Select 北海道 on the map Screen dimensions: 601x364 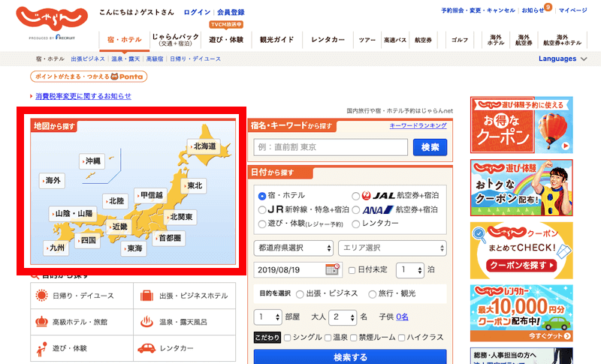tap(204, 146)
